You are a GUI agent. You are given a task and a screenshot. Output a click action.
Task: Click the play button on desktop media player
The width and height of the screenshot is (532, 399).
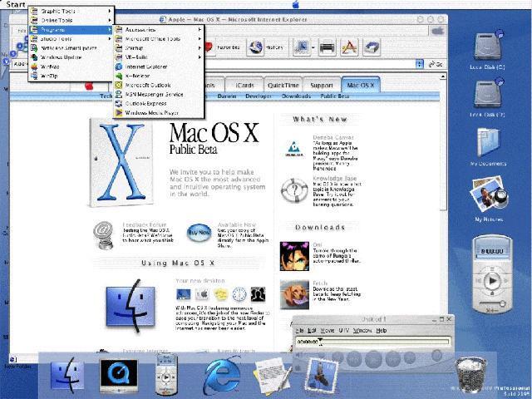pyautogui.click(x=492, y=281)
